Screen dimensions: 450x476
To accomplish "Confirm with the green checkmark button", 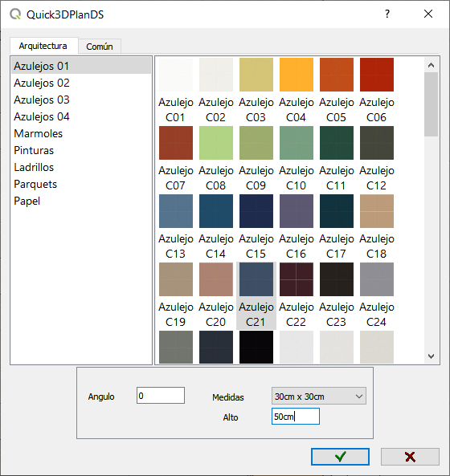I will click(x=340, y=457).
